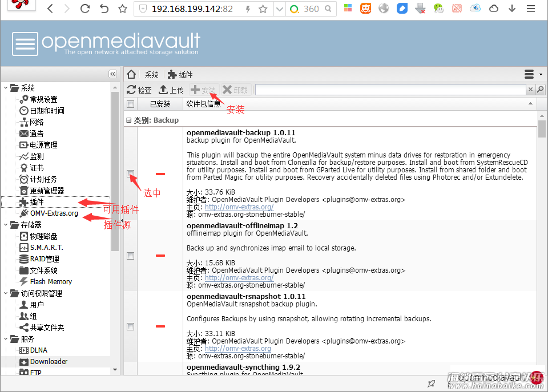Open S.M.A.R.T. icon

pos(24,248)
